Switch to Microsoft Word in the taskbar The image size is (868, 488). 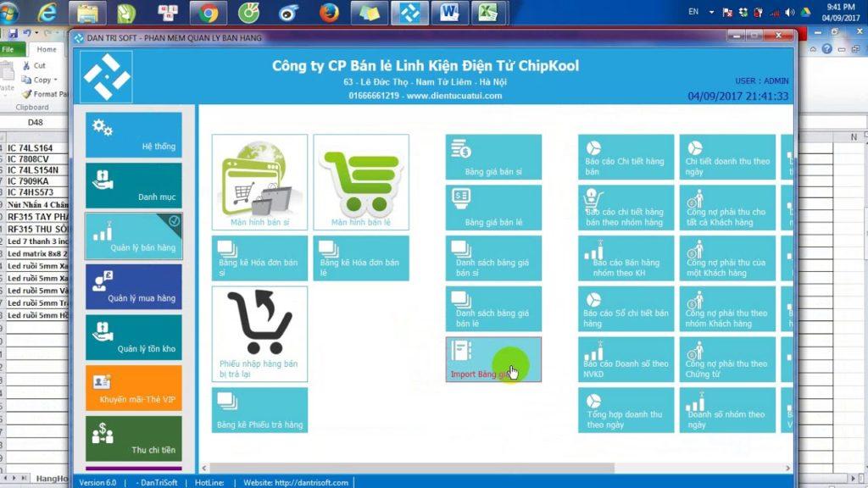pos(449,12)
